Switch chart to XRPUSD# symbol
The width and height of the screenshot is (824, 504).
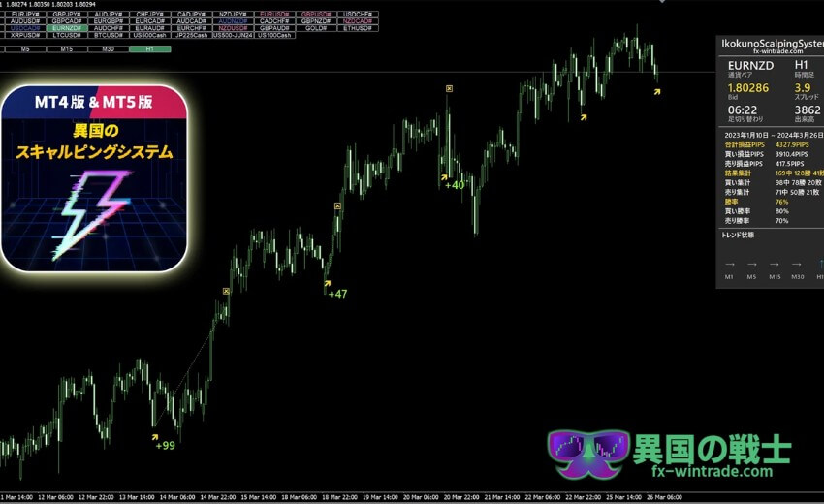click(26, 35)
